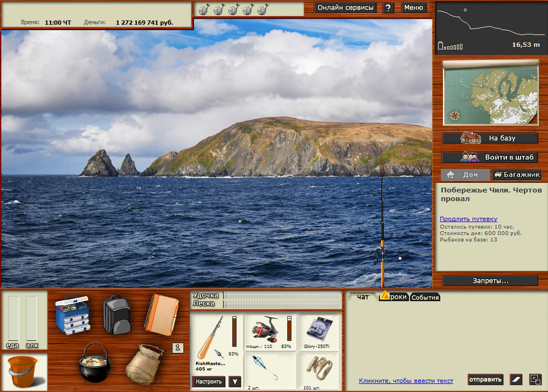Open the orange notebook journal

pyautogui.click(x=161, y=312)
